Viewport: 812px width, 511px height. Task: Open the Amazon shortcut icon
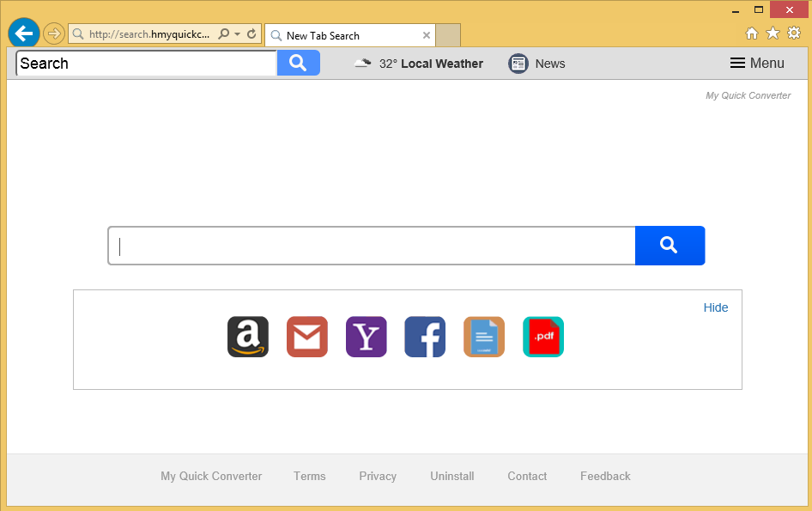[x=247, y=337]
